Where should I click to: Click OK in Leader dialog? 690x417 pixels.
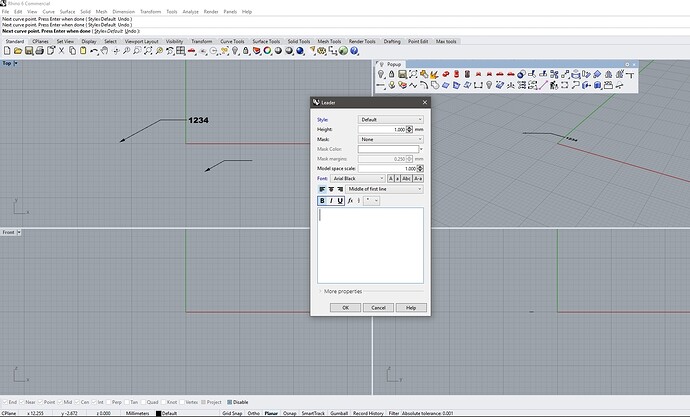coord(345,308)
